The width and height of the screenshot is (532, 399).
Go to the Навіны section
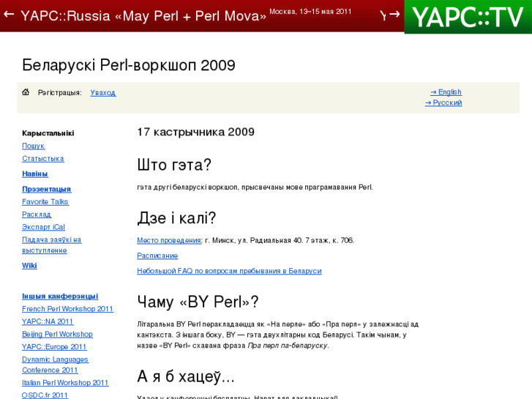(x=35, y=174)
